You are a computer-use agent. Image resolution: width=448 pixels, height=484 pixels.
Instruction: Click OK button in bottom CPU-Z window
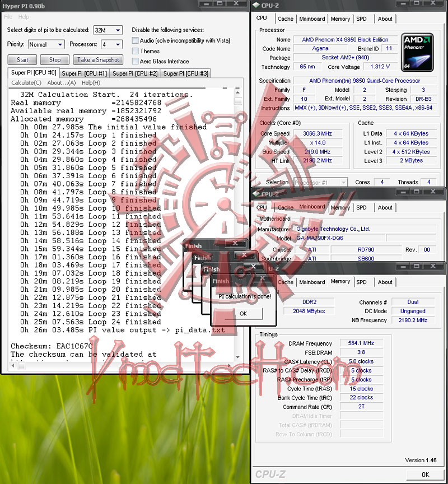coord(425,474)
